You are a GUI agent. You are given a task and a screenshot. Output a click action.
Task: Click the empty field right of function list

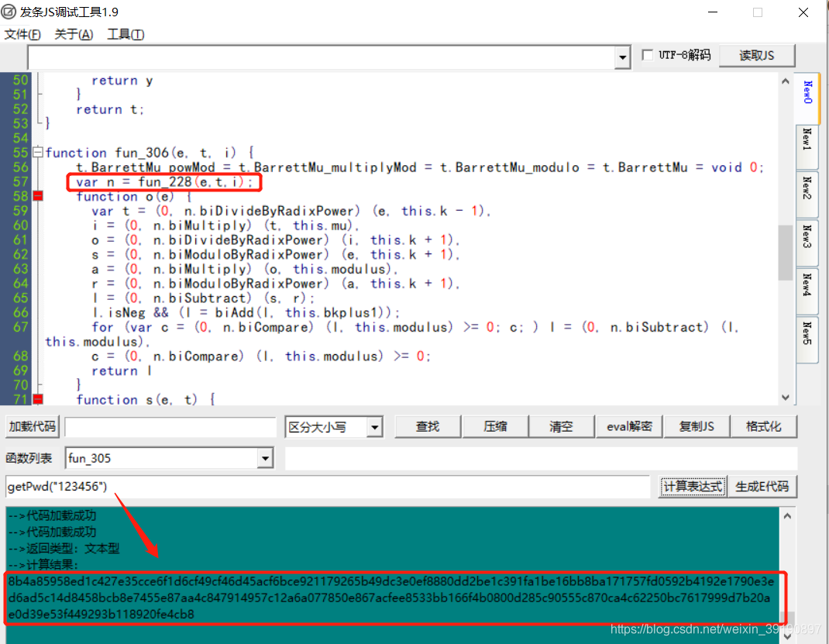[541, 459]
